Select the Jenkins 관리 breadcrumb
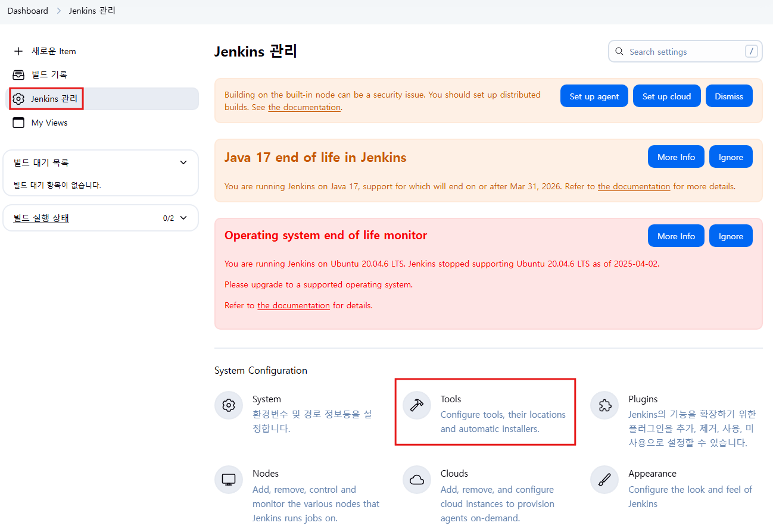 (x=92, y=11)
